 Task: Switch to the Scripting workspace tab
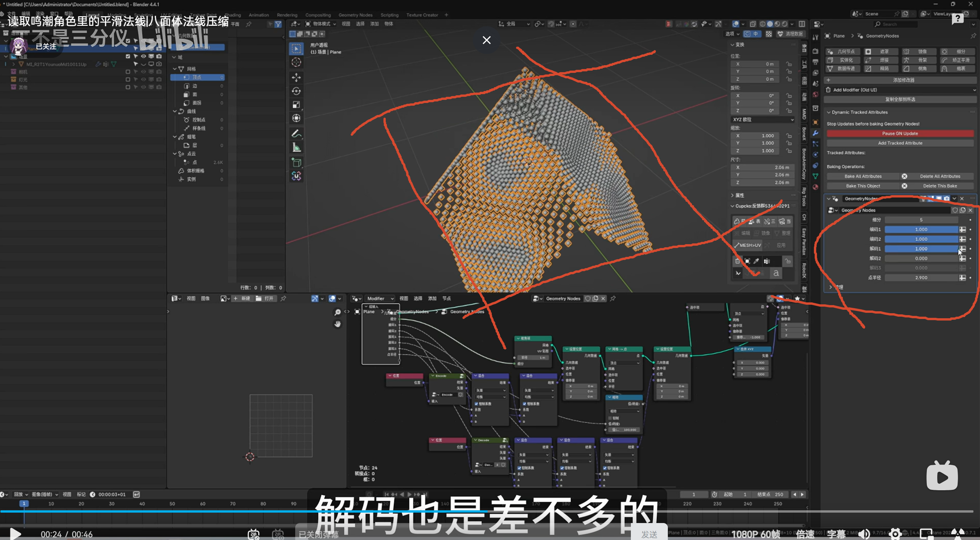(389, 15)
